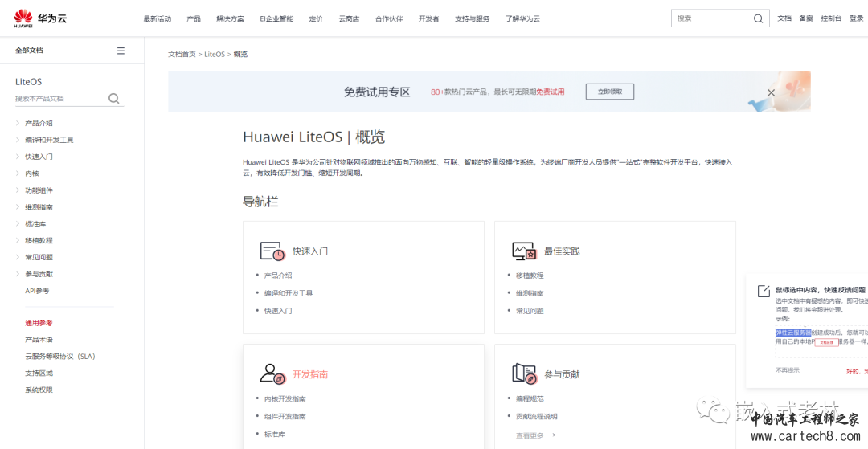Click the 开发指南 card heading
Screen dimensions: 868x449
click(x=310, y=374)
